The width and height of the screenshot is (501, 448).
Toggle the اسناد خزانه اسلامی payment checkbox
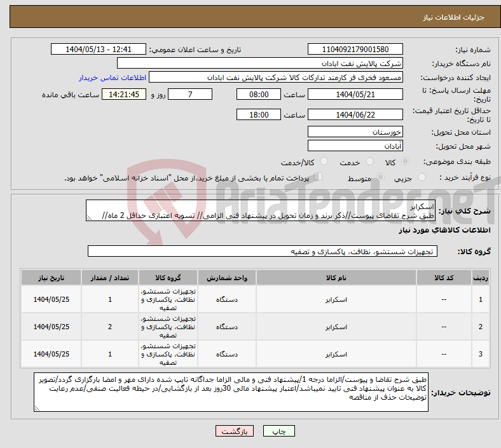coord(319,176)
